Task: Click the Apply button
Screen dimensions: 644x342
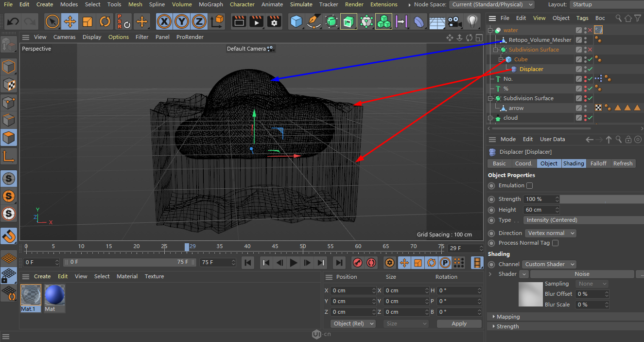Action: [459, 324]
